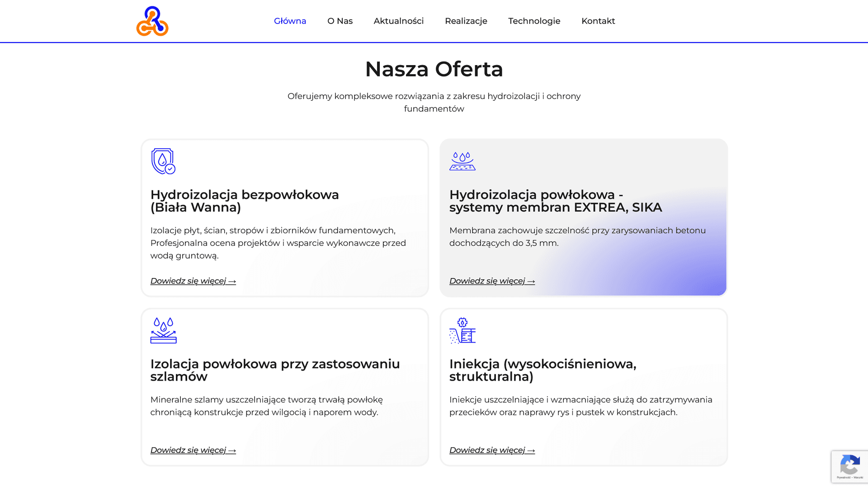Click 'Dowiedz się więcej' under Biała Wanna
868x490 pixels.
click(193, 281)
